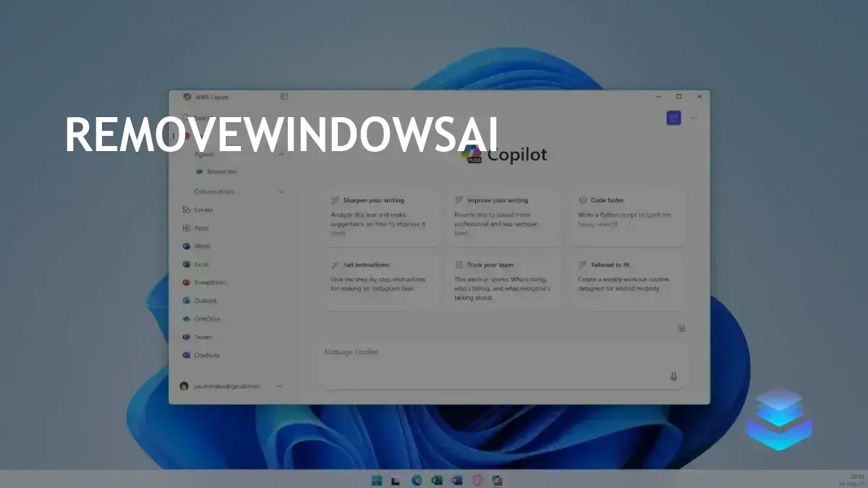Screen dimensions: 868x488
Task: Open the more options ellipsis beside new chat
Action: (694, 118)
